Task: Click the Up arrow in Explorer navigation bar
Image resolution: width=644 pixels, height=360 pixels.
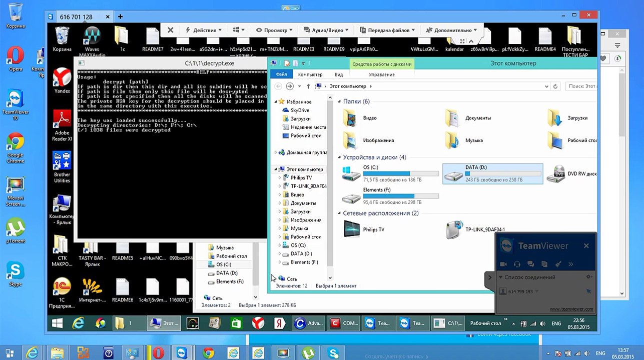Action: point(308,86)
